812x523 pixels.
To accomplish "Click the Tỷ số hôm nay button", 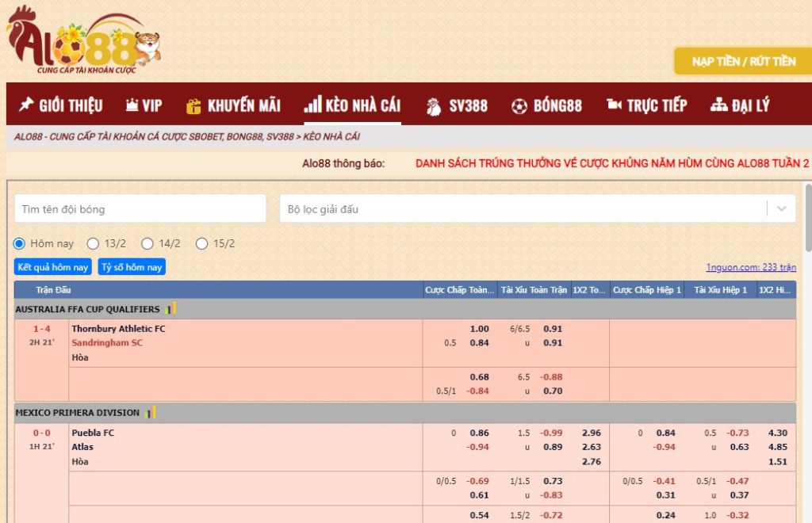I will (x=132, y=267).
